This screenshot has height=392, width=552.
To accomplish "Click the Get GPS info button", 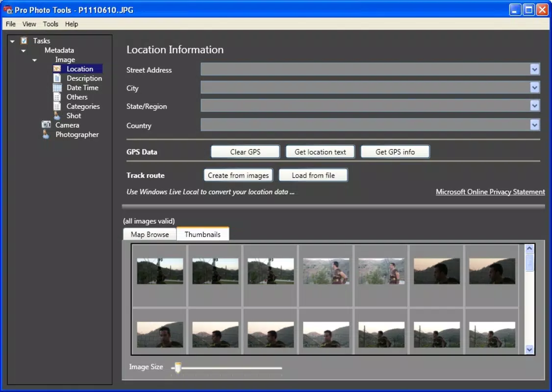I will pos(395,152).
